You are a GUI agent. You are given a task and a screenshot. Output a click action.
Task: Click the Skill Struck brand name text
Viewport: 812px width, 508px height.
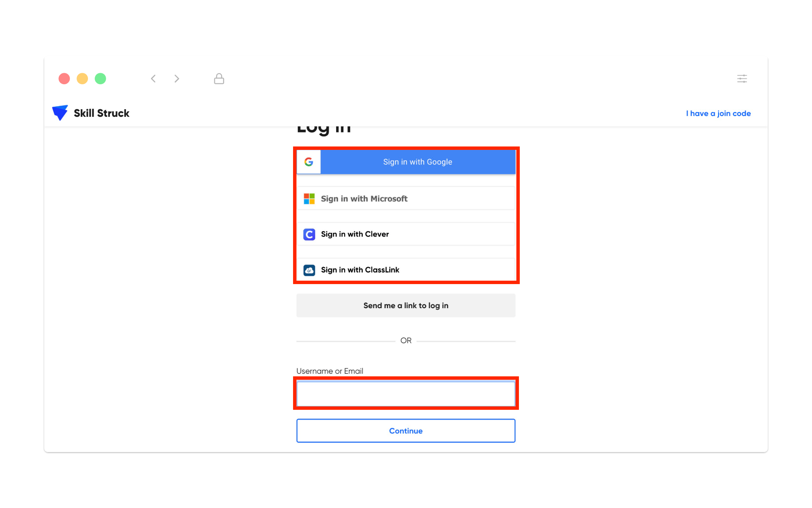click(101, 113)
